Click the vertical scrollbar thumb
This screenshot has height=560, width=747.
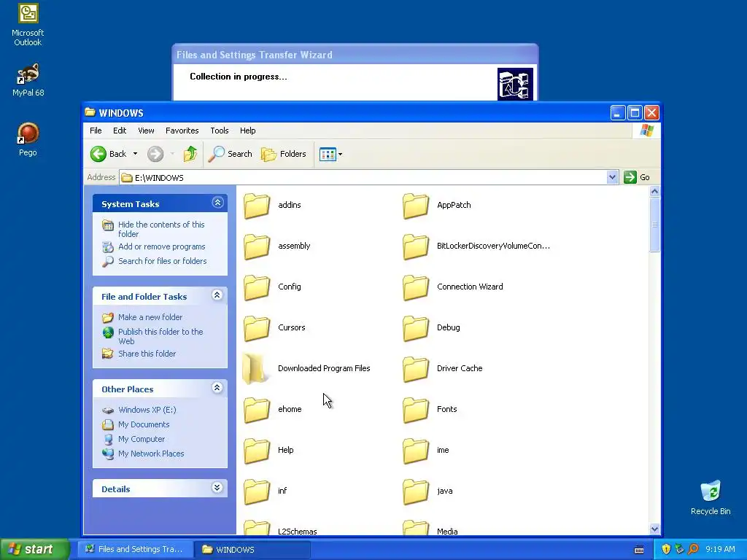point(654,225)
